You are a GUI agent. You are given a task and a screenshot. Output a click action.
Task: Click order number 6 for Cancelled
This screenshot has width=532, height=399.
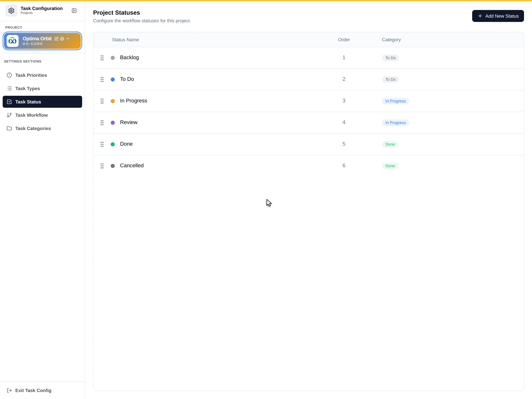tap(344, 166)
